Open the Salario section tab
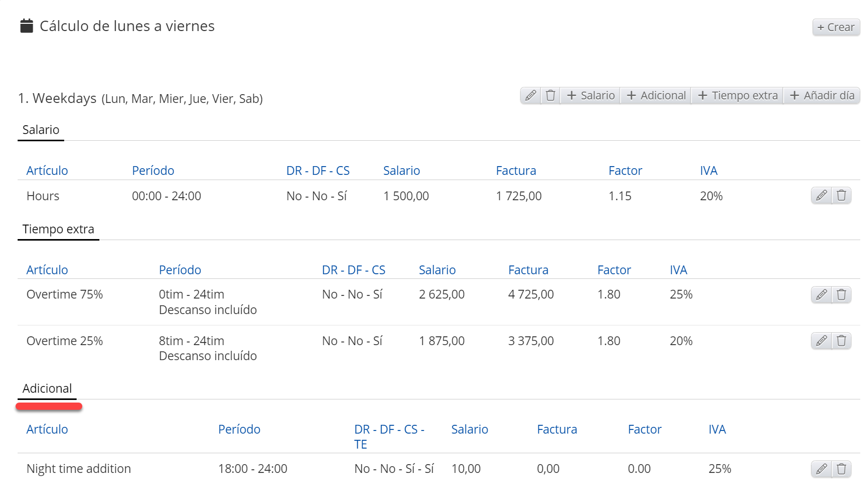Screen dimensions: 868x490 point(41,130)
